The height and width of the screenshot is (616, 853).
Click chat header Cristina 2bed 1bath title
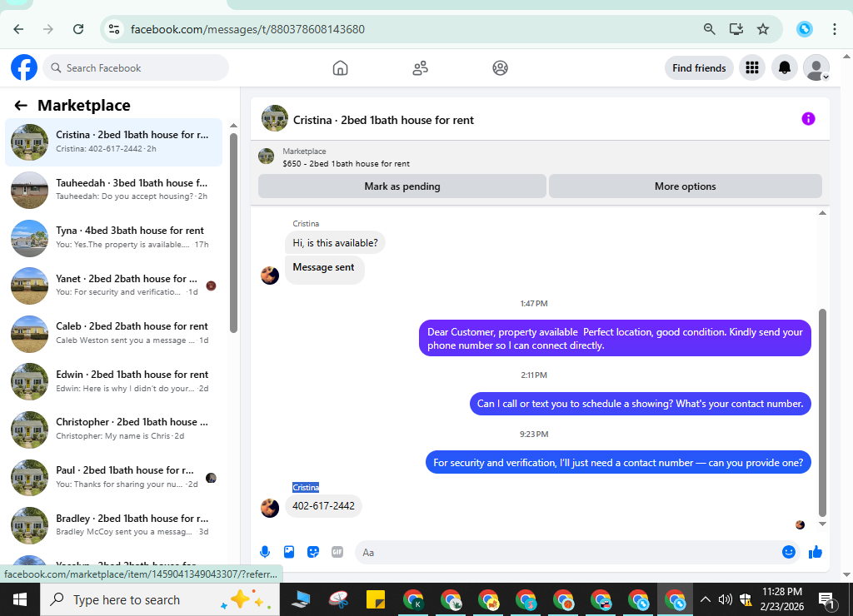coord(383,120)
